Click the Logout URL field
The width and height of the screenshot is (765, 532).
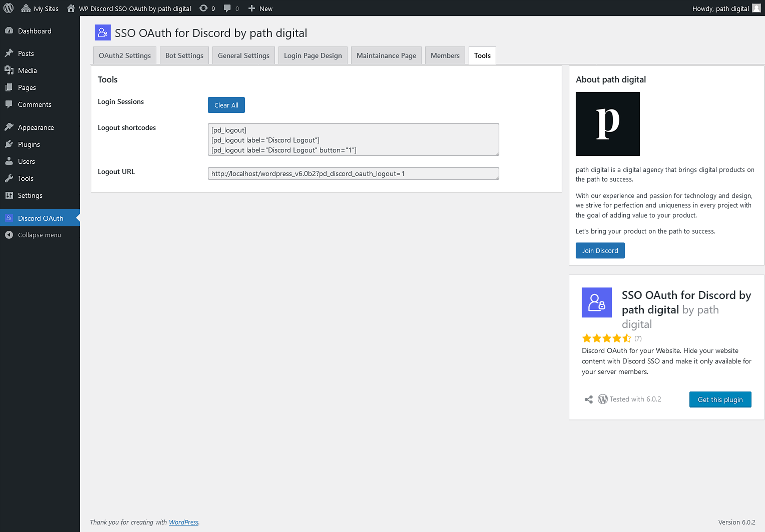tap(353, 173)
